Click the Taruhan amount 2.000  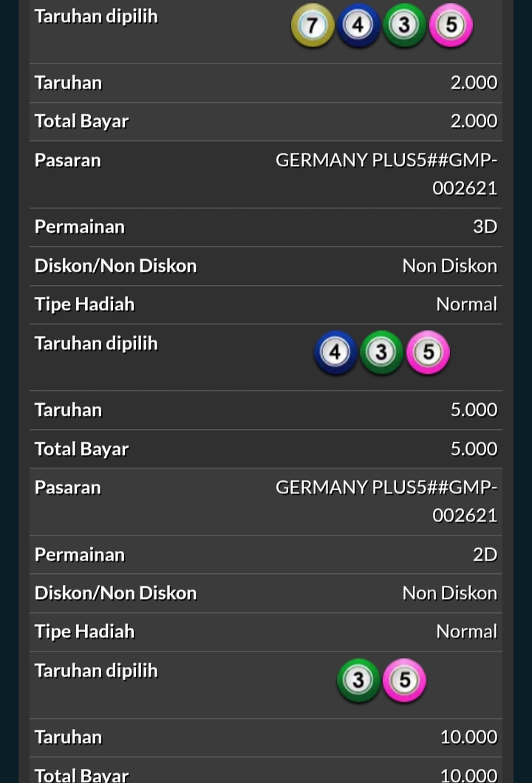(x=474, y=83)
